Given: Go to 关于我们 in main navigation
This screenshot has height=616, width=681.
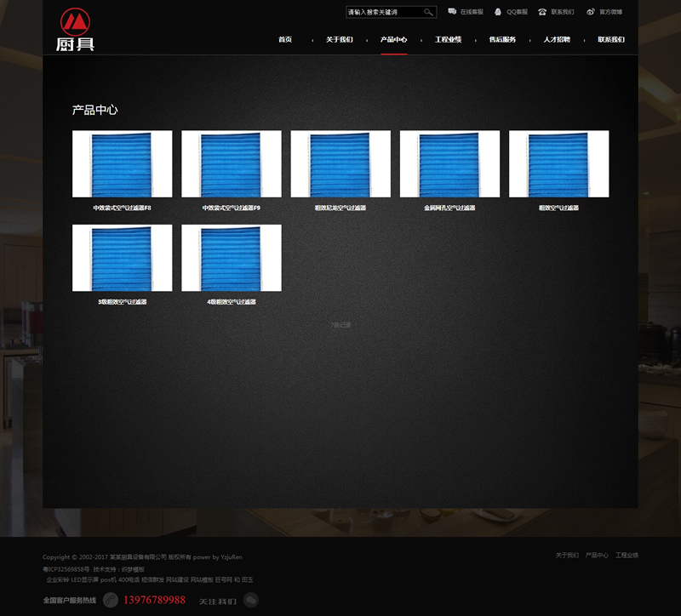Looking at the screenshot, I should [339, 40].
